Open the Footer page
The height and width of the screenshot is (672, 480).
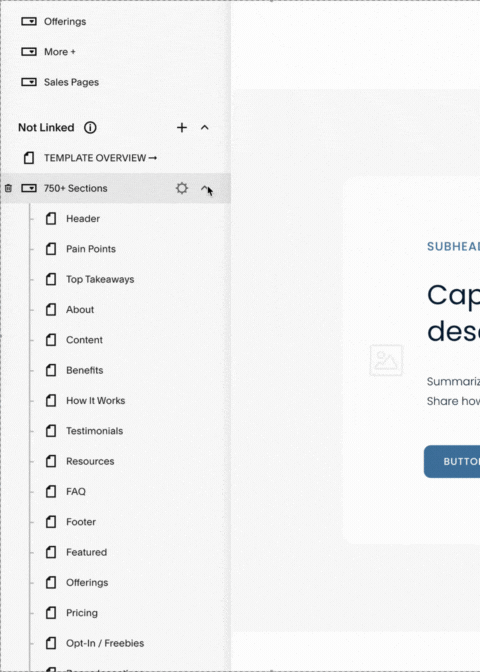tap(81, 522)
